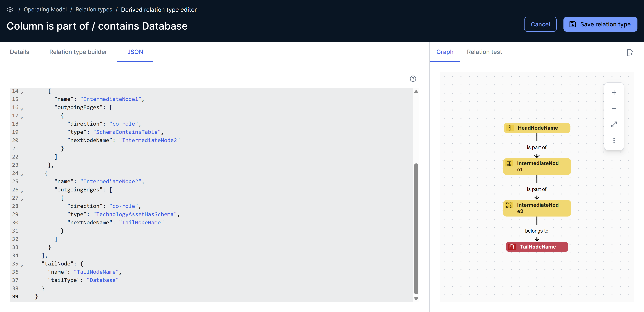This screenshot has height=312, width=644.
Task: Open the Relation type builder tab
Action: pyautogui.click(x=78, y=52)
